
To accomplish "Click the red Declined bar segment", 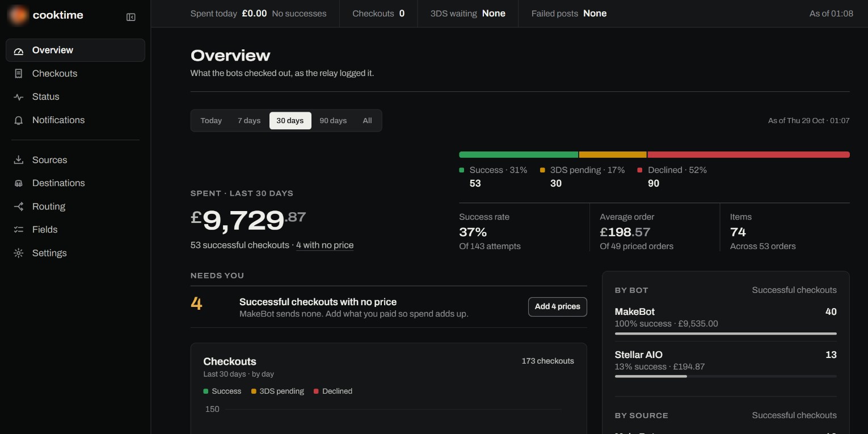I will pyautogui.click(x=749, y=154).
